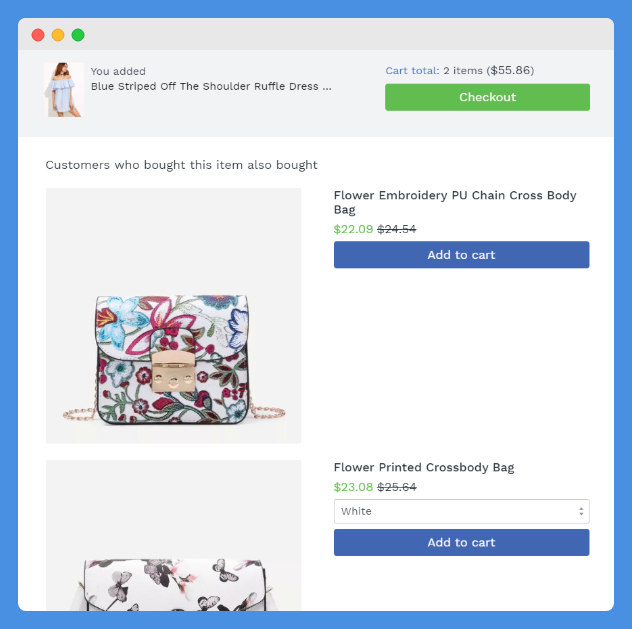Image resolution: width=632 pixels, height=629 pixels.
Task: Click the dropdown arrows on color selector
Action: click(581, 511)
